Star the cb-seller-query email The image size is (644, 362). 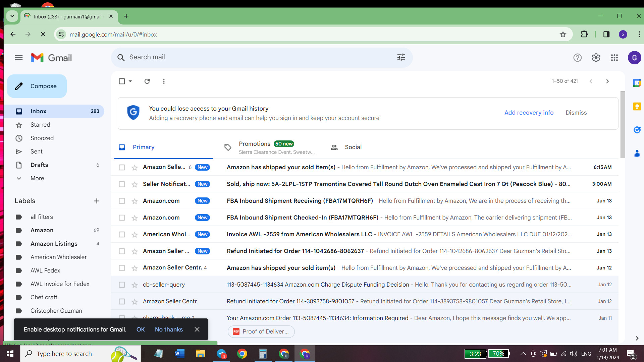pyautogui.click(x=135, y=285)
